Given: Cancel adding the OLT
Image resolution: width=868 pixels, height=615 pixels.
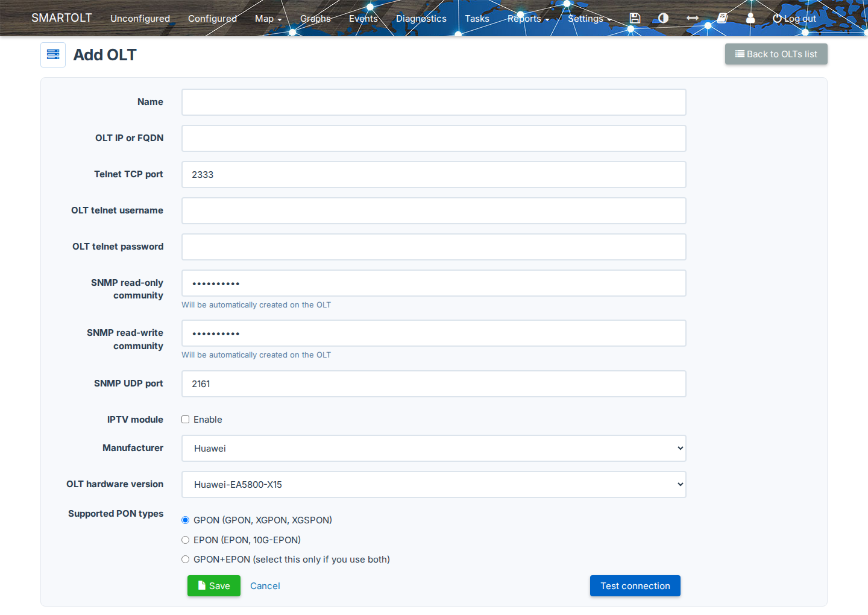Looking at the screenshot, I should coord(265,586).
